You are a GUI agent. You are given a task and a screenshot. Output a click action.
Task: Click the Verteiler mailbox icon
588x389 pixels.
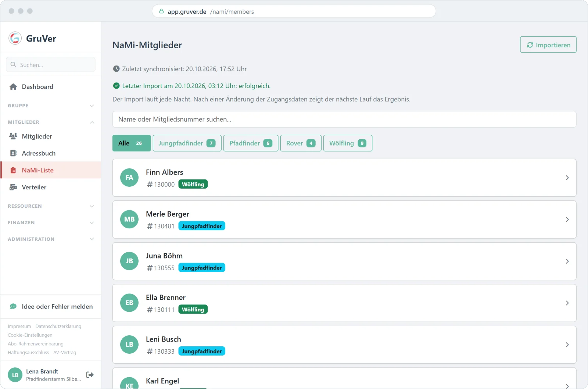(13, 187)
